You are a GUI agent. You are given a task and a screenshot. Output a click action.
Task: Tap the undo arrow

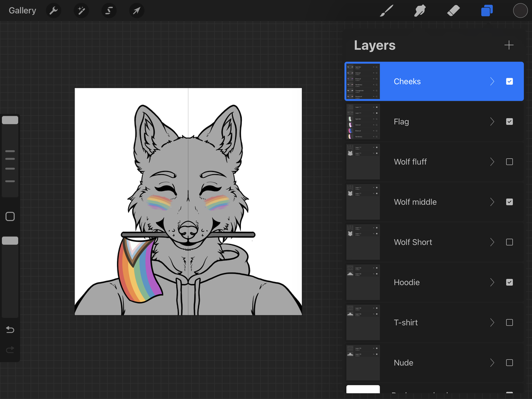10,330
